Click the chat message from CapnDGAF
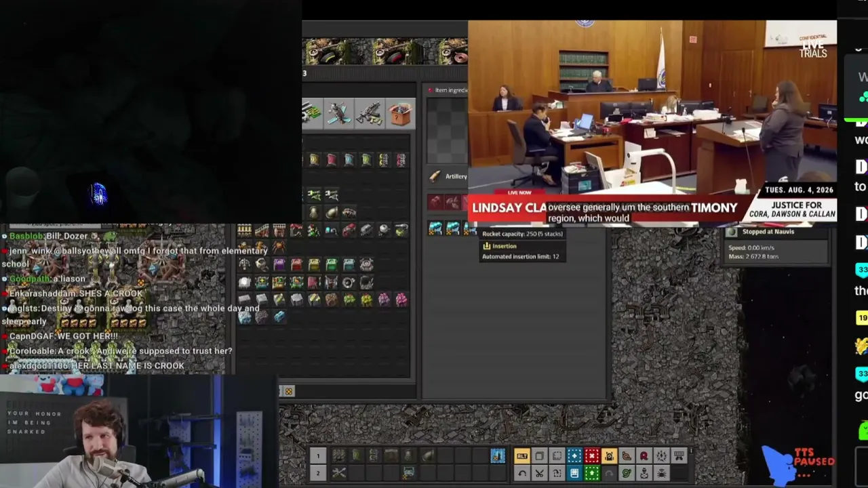This screenshot has height=488, width=868. point(62,336)
